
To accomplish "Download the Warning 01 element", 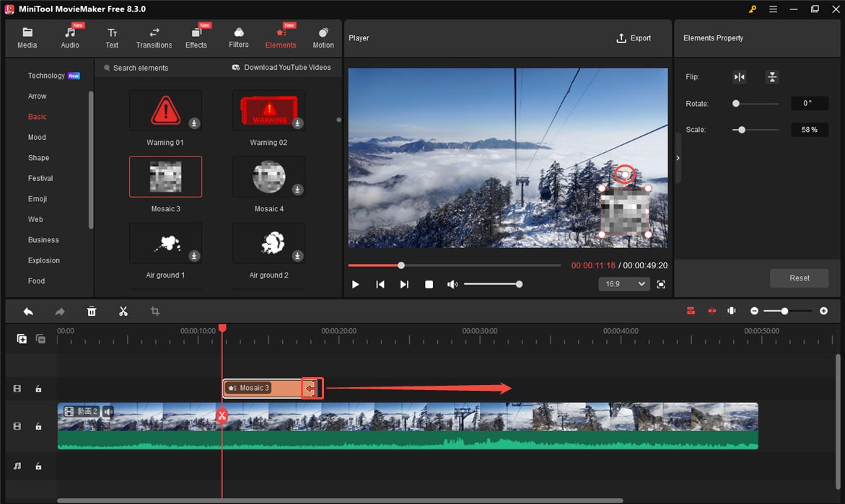I will (194, 123).
